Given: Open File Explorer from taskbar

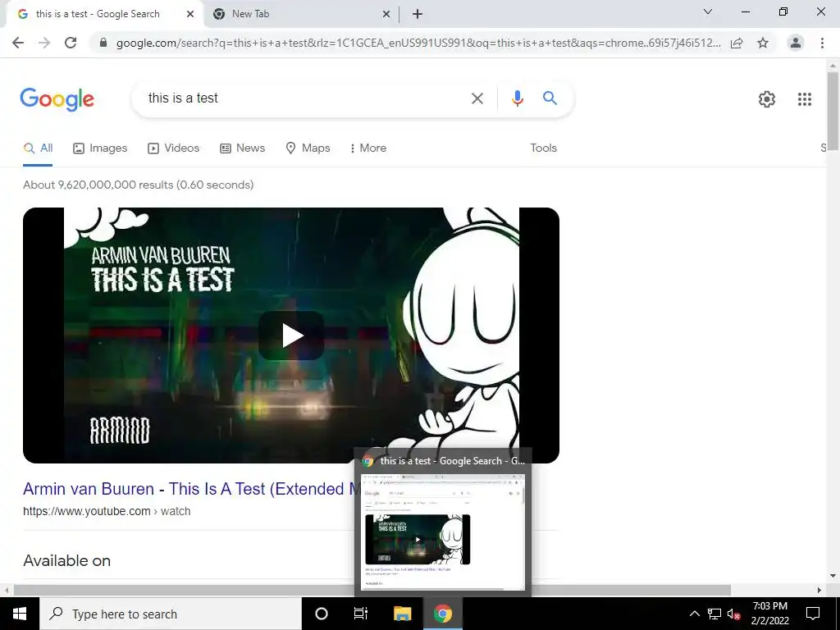Looking at the screenshot, I should coord(402,614).
